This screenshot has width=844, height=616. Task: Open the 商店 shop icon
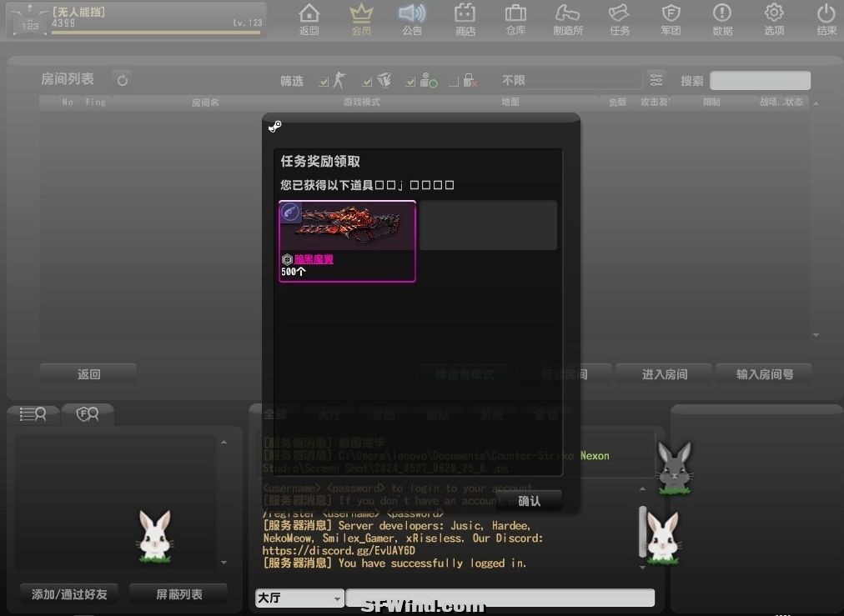tap(465, 19)
